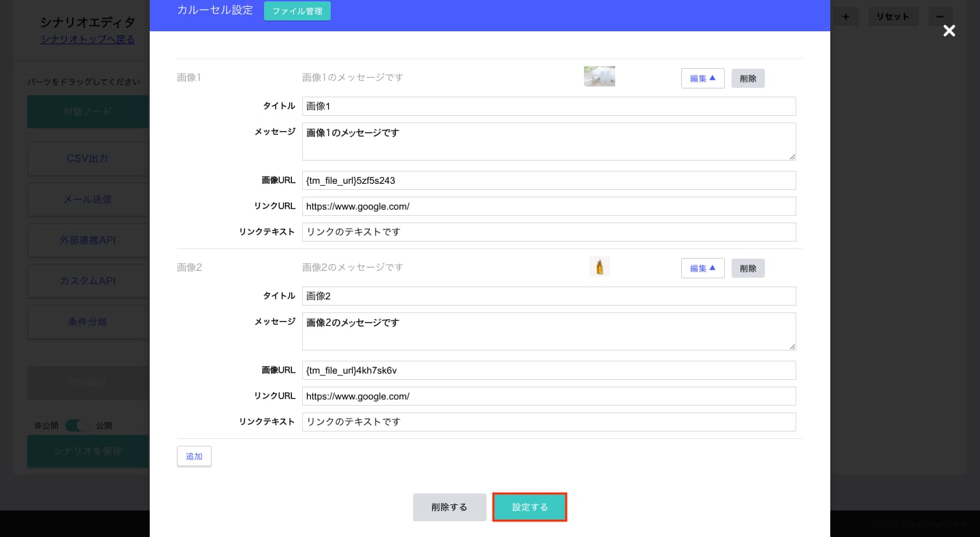This screenshot has height=537, width=980.
Task: Add a carousel item with 追加
Action: 194,456
